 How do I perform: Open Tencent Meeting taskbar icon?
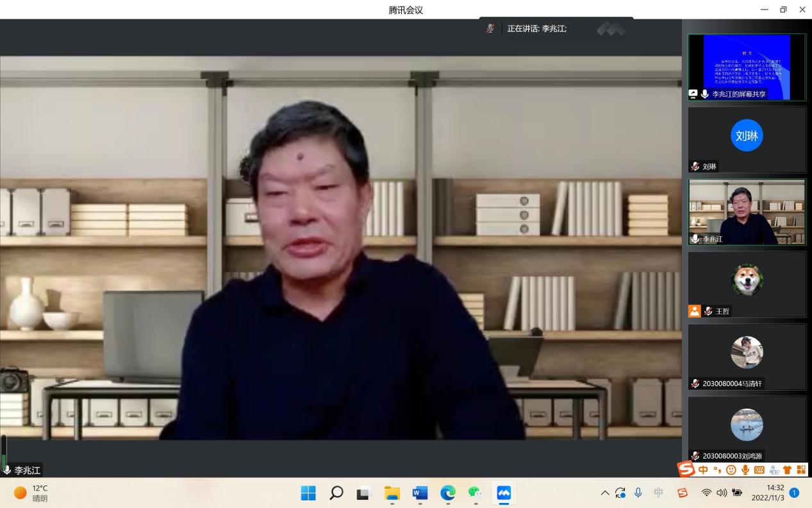[504, 493]
